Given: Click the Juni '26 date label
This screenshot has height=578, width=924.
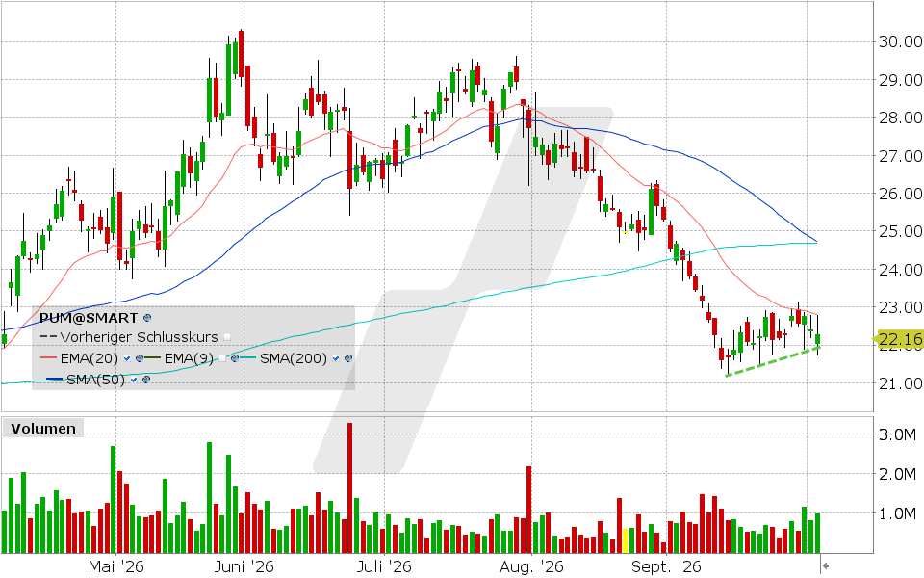Looking at the screenshot, I should pos(244,566).
